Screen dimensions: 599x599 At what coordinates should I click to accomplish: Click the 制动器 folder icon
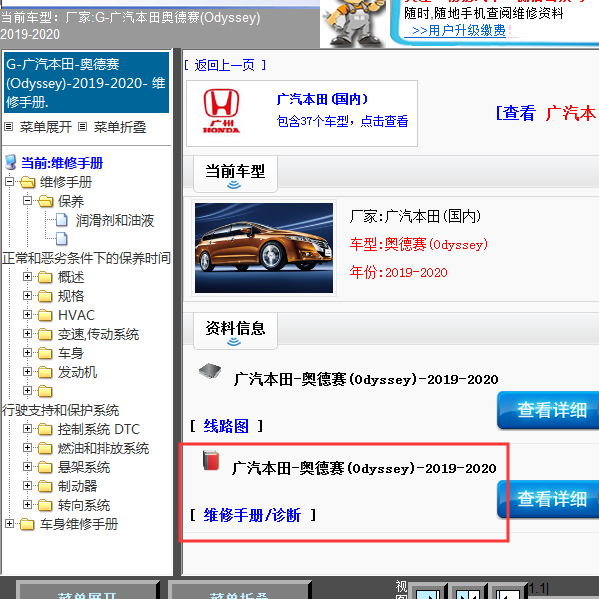coord(45,486)
